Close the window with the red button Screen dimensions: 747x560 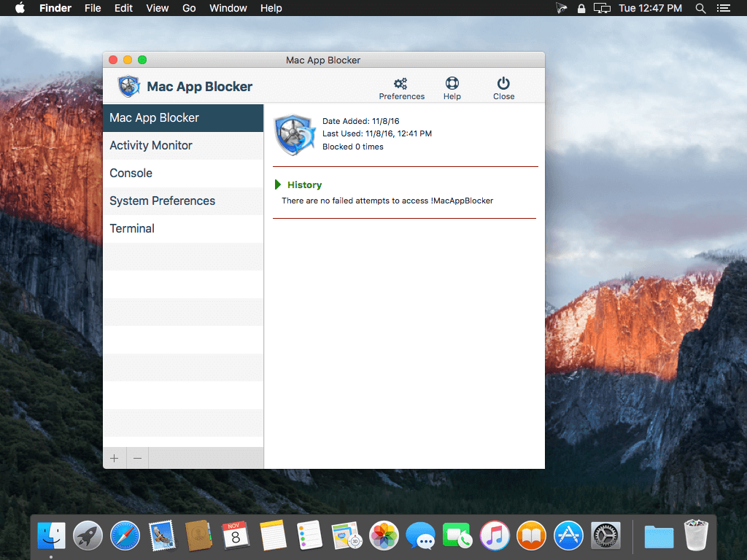[113, 60]
